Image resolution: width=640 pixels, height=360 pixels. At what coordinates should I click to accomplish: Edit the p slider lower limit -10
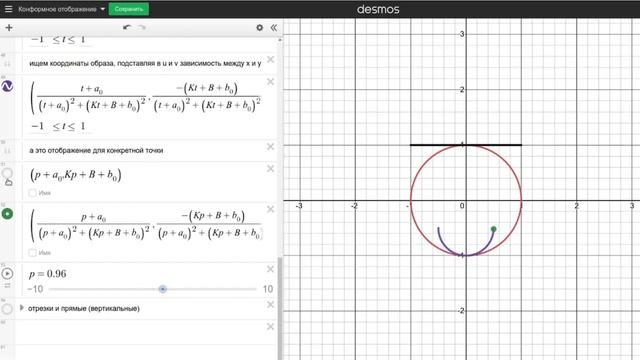tap(35, 289)
